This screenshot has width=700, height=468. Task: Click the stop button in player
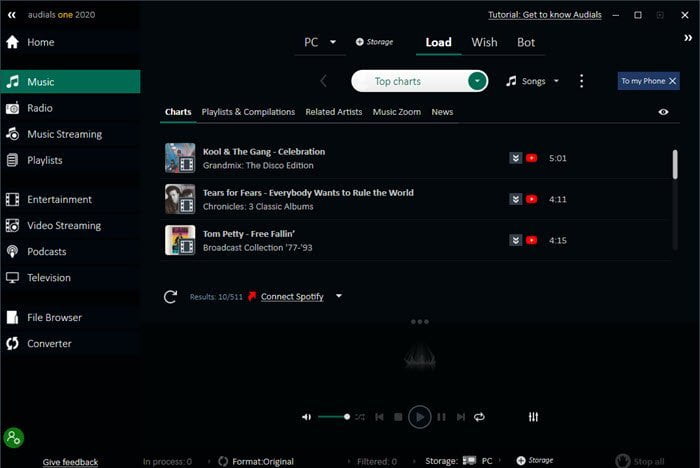click(x=398, y=417)
